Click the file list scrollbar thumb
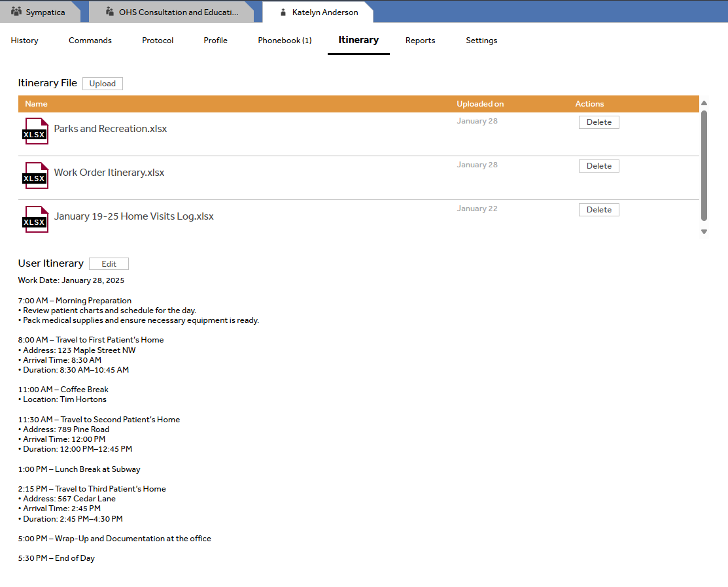728x587 pixels. point(704,165)
